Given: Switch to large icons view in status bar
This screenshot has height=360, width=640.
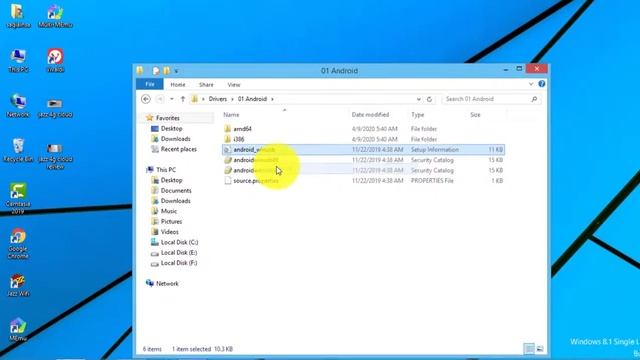Looking at the screenshot, I should [540, 349].
